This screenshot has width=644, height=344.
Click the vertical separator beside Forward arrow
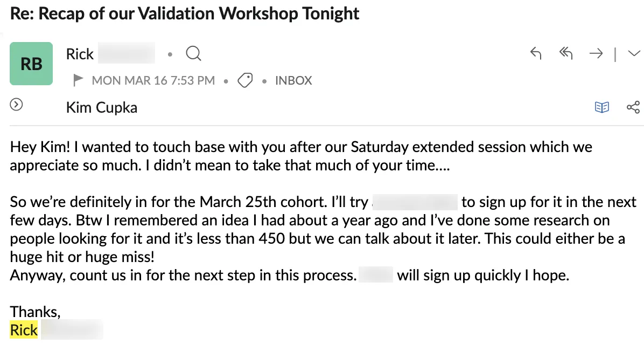615,54
